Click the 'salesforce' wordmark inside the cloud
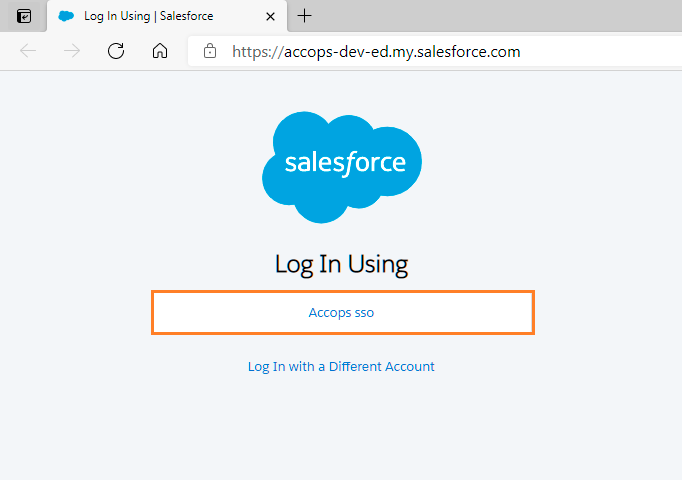Image resolution: width=683 pixels, height=480 pixels. point(345,163)
